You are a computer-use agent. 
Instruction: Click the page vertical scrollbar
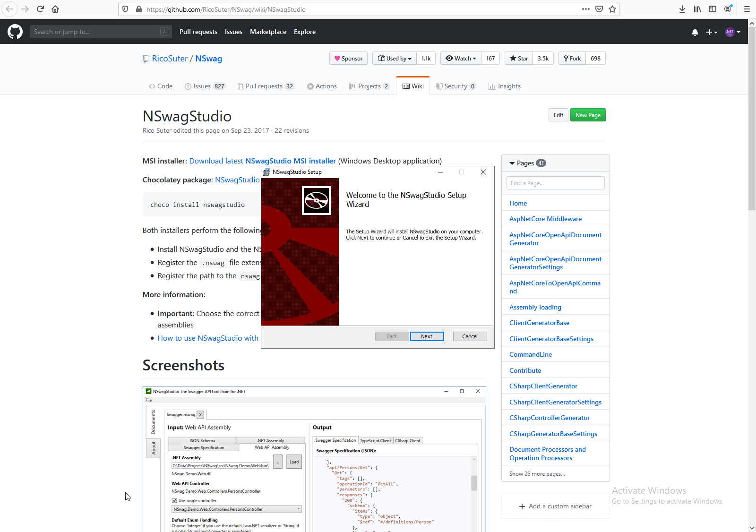[752, 118]
